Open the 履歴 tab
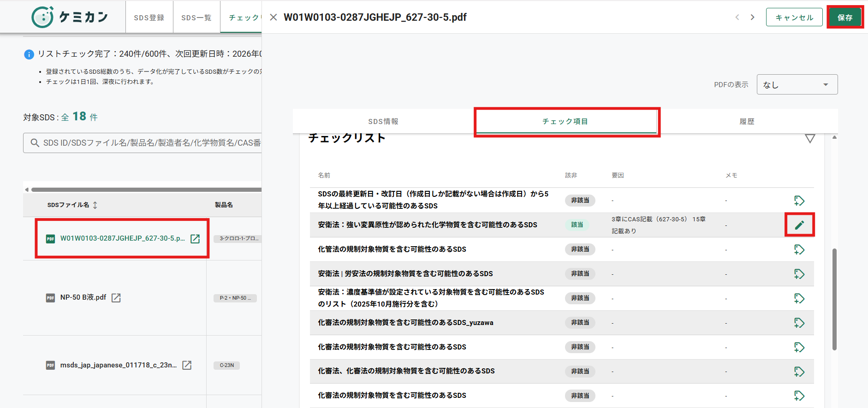The image size is (868, 408). pyautogui.click(x=747, y=121)
